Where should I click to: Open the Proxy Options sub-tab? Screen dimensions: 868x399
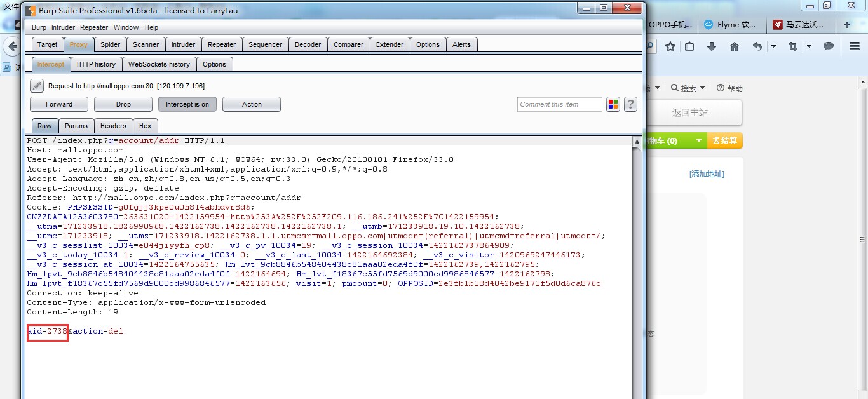[214, 64]
